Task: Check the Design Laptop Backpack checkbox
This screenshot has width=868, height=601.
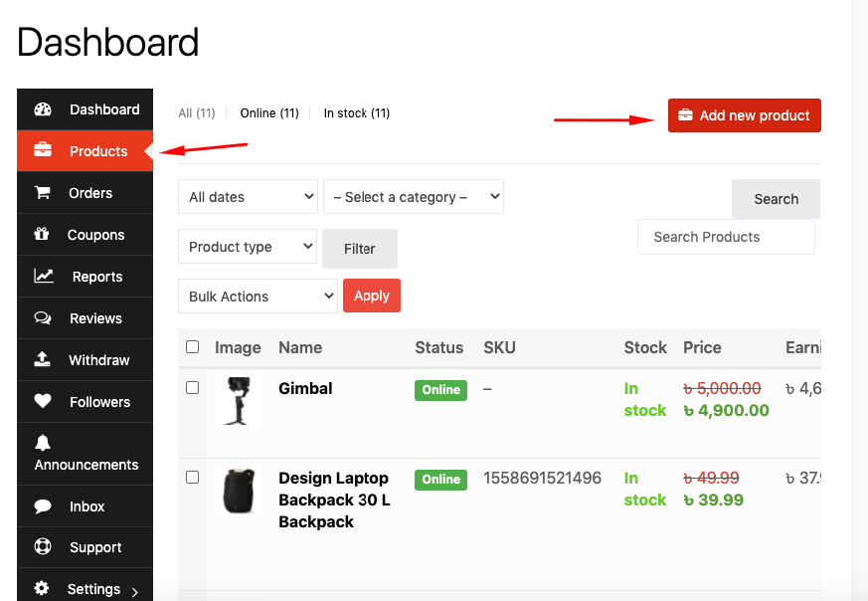Action: point(192,477)
